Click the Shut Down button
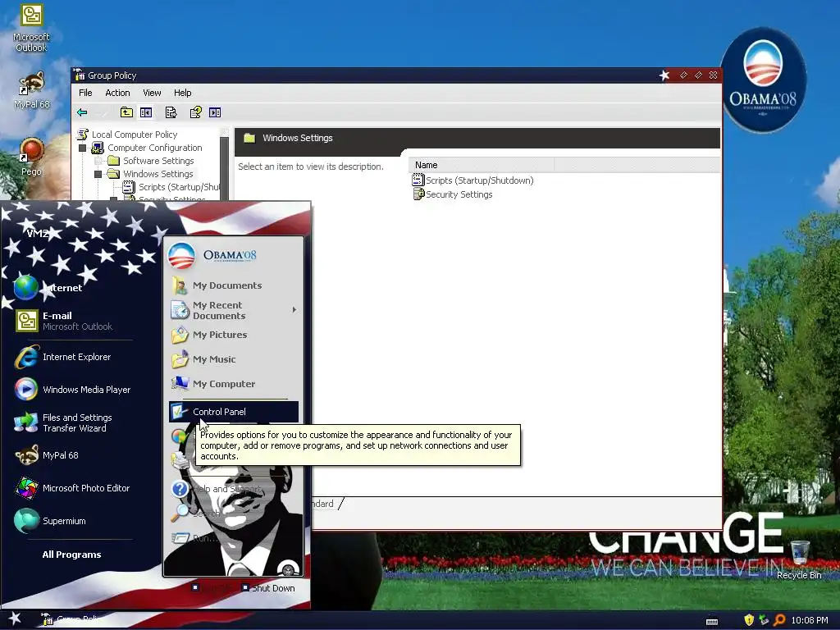This screenshot has height=630, width=840. [268, 587]
